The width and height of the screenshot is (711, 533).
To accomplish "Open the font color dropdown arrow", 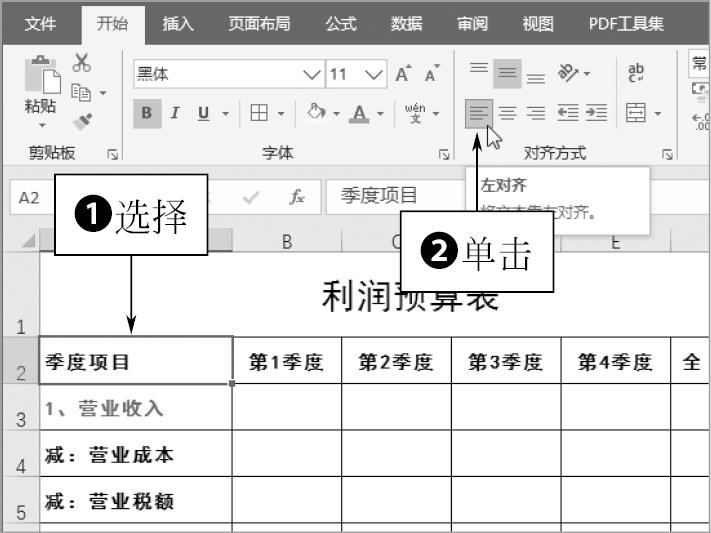I will (380, 113).
